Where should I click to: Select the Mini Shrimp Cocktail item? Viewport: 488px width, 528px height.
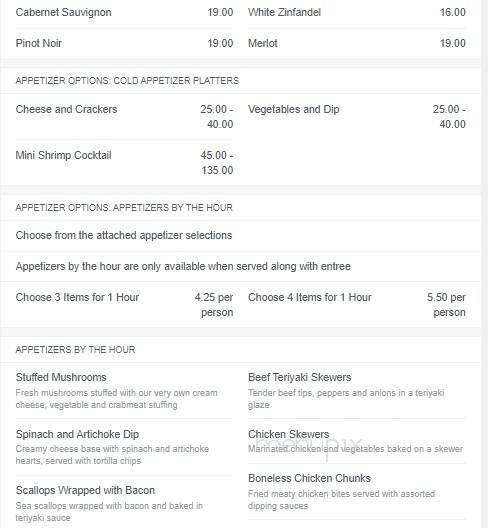click(x=63, y=155)
